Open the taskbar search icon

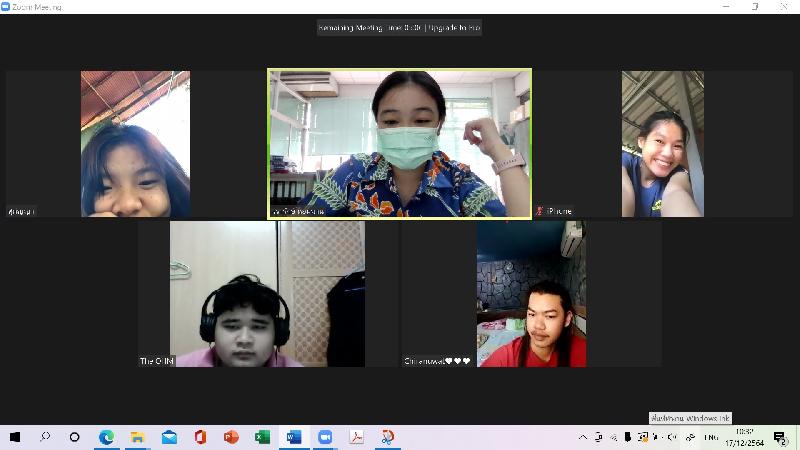45,437
